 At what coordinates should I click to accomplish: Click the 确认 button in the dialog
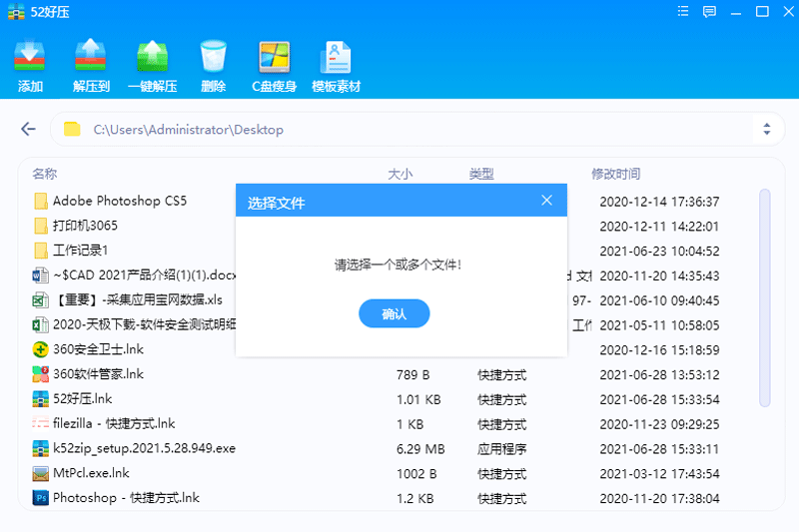click(x=394, y=313)
